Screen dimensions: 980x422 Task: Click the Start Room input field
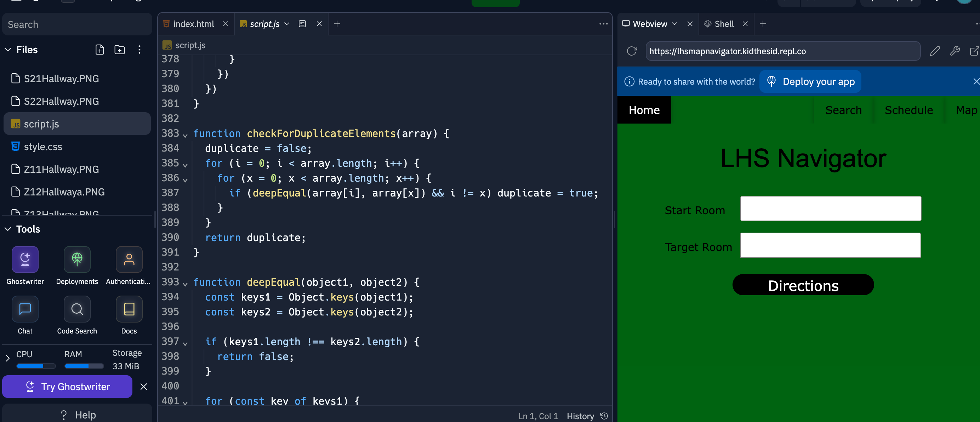tap(830, 209)
